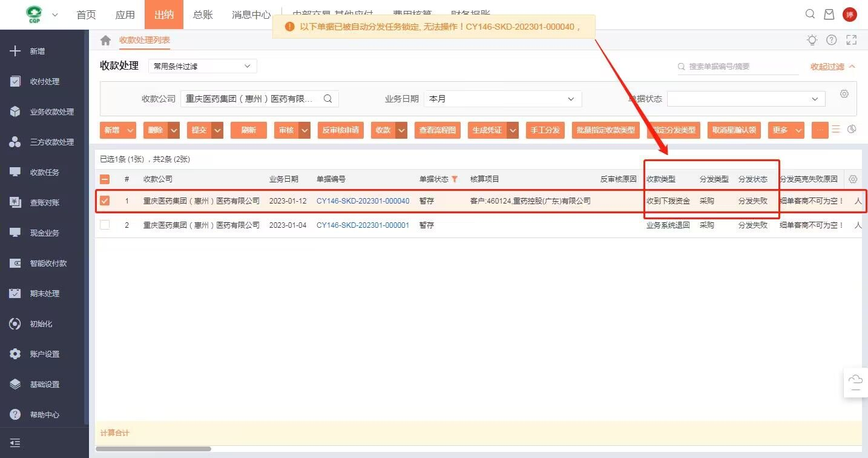Open link CY146-SKD-202301-000040

363,201
